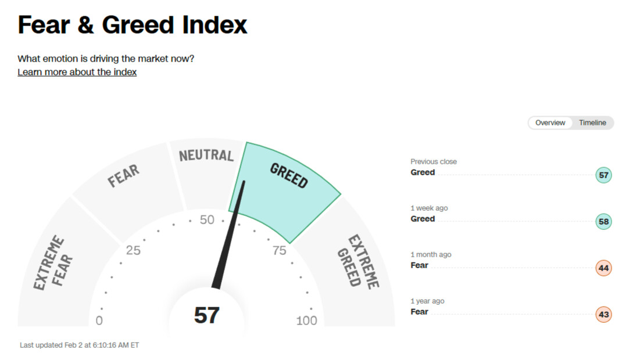Click the 1 week ago 58 badge
The width and height of the screenshot is (633, 364).
click(x=603, y=221)
